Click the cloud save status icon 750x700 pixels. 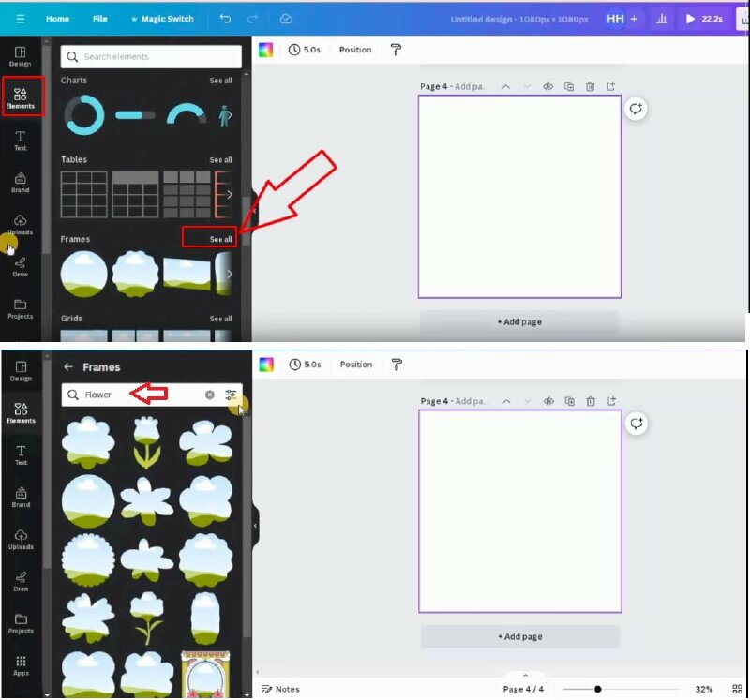tap(286, 19)
